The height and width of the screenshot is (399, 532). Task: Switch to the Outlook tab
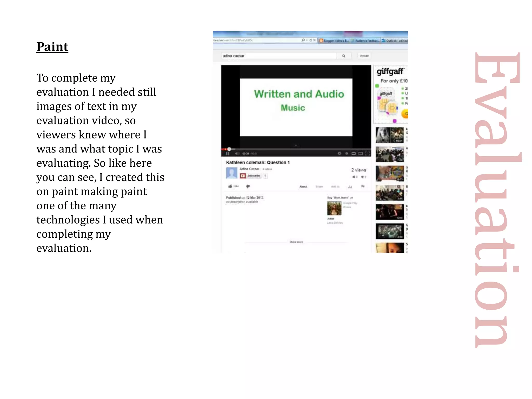point(395,41)
